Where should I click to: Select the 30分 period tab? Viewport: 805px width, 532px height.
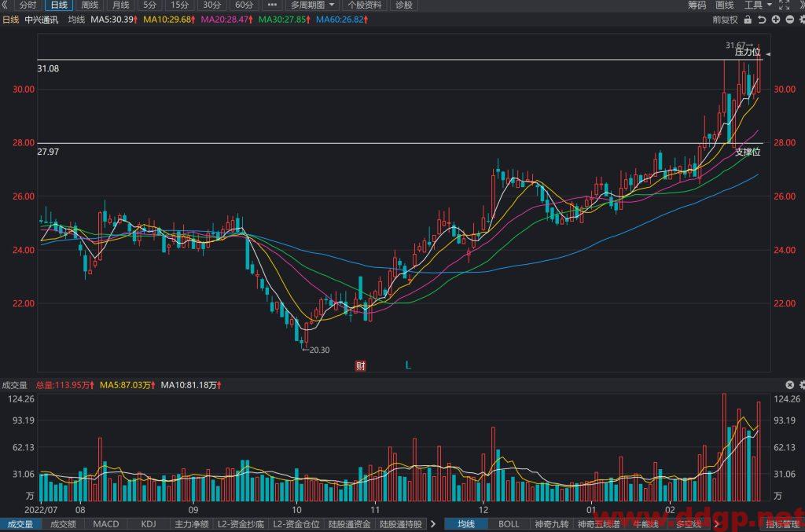(211, 6)
